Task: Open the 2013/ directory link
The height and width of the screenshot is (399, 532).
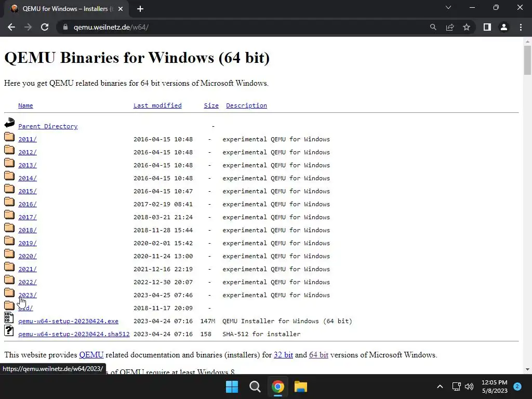Action: tap(28, 165)
